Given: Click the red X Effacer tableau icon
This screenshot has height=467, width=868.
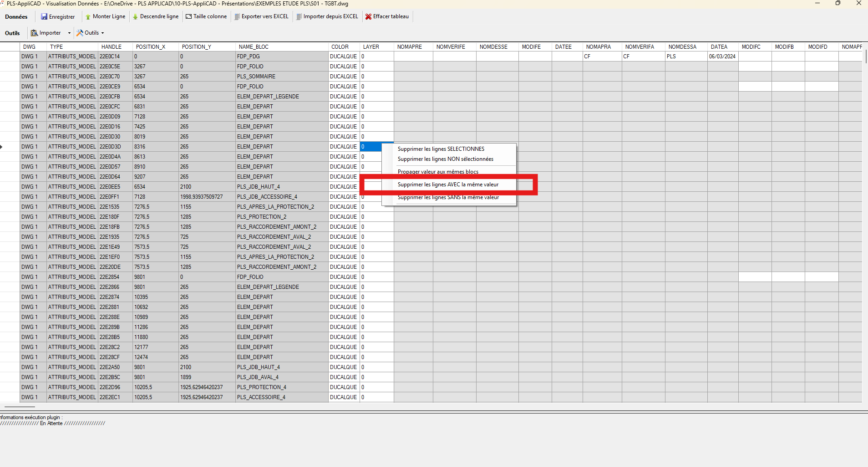Looking at the screenshot, I should [x=368, y=17].
